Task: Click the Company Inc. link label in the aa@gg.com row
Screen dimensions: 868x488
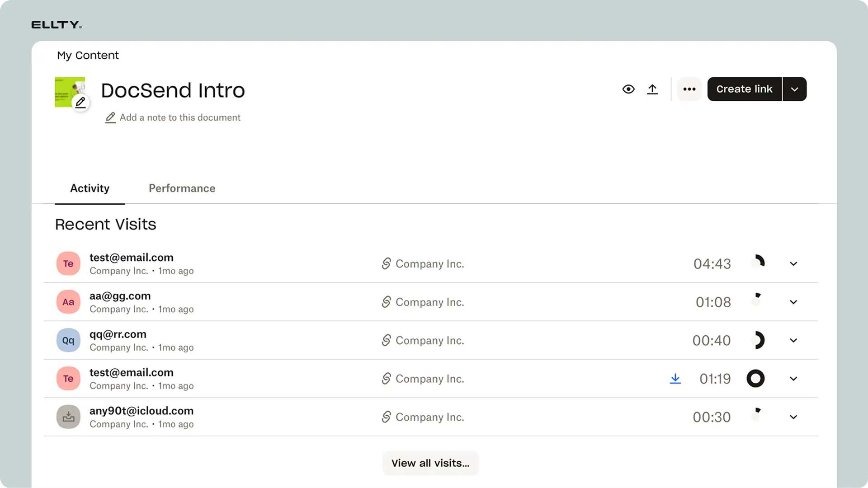Action: coord(430,302)
